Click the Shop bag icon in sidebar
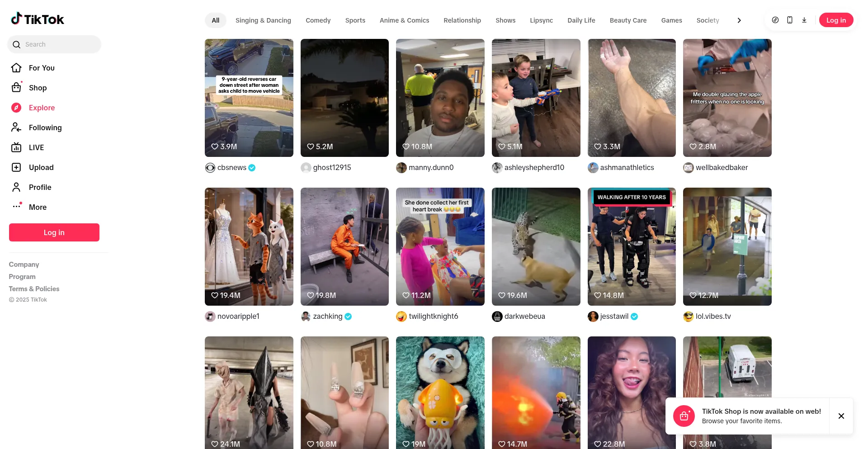This screenshot has height=449, width=868. [x=16, y=88]
